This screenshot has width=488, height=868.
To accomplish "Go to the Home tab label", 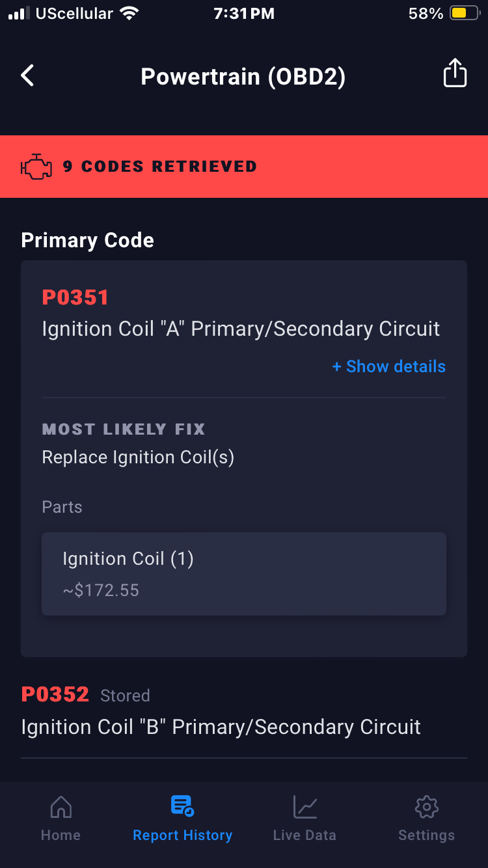I will click(x=61, y=835).
